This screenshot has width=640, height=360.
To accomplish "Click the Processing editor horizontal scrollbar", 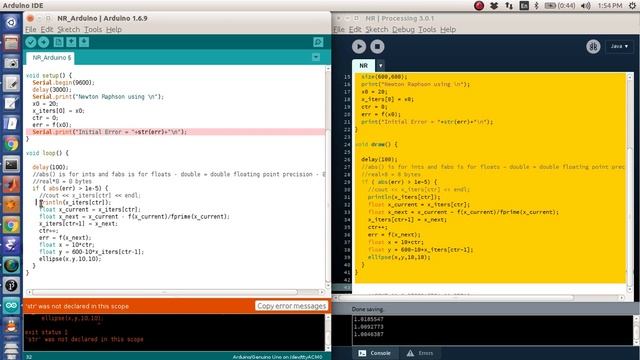I will pos(456,298).
